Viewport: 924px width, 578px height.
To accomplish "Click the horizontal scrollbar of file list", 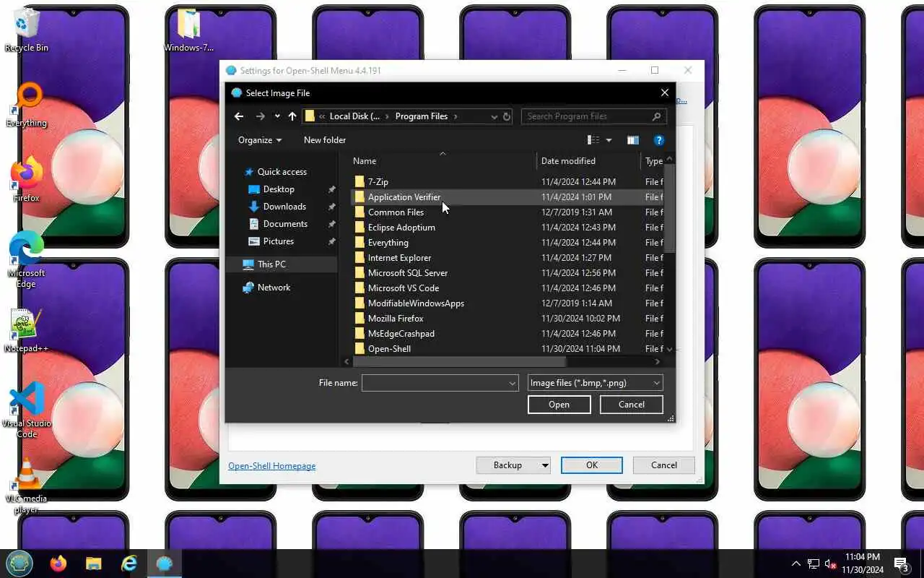I will [460, 361].
